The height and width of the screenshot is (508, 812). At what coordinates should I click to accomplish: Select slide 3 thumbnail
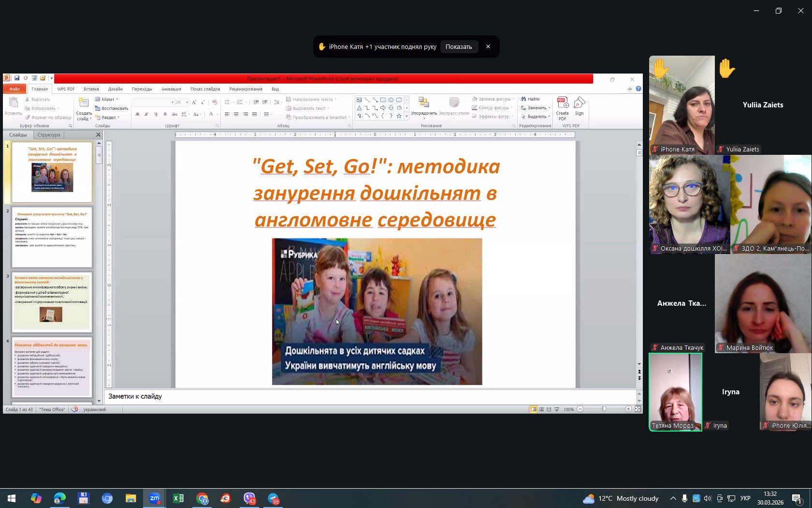tap(52, 302)
